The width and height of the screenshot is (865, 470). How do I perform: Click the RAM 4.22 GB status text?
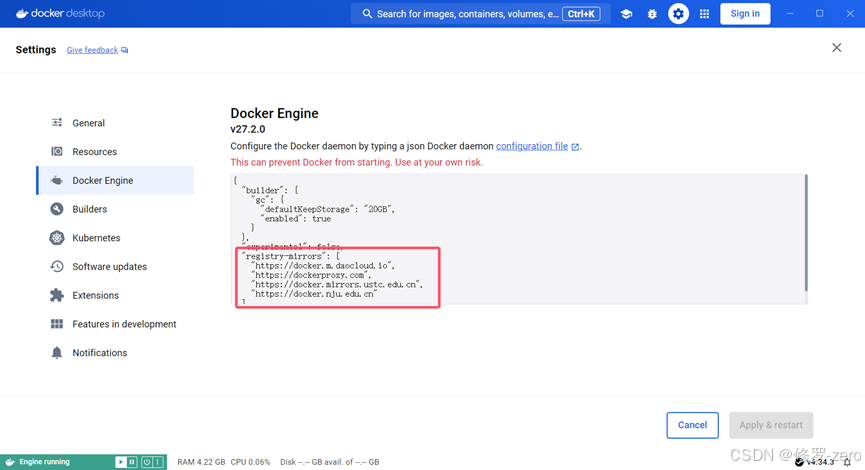tap(201, 462)
